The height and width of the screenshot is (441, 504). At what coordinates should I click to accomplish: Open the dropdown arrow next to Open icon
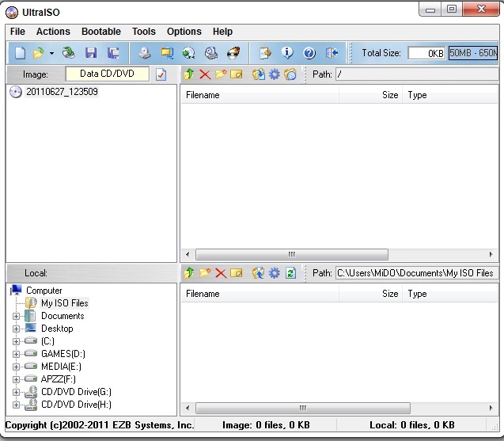[51, 53]
